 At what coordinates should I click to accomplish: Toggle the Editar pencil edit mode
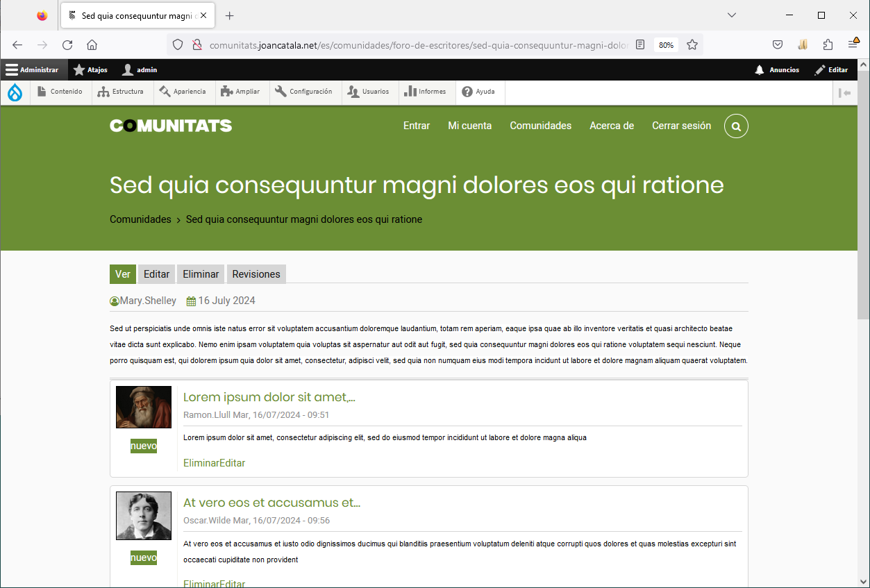point(832,69)
